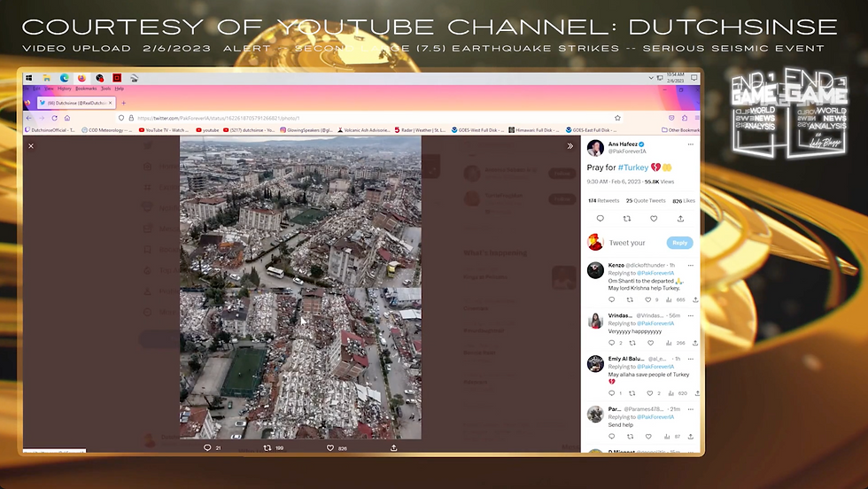Open the View menu in Firefox
The width and height of the screenshot is (868, 489).
coord(49,89)
